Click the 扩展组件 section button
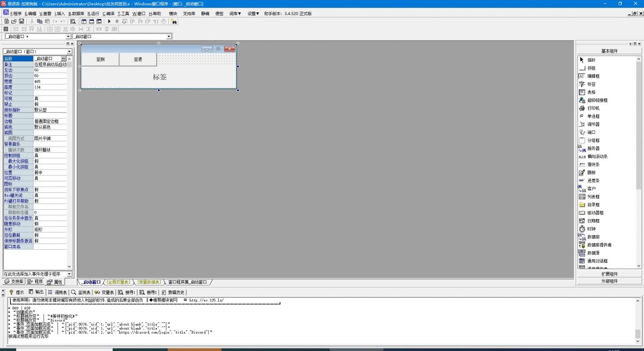The width and height of the screenshot is (644, 351). point(610,274)
